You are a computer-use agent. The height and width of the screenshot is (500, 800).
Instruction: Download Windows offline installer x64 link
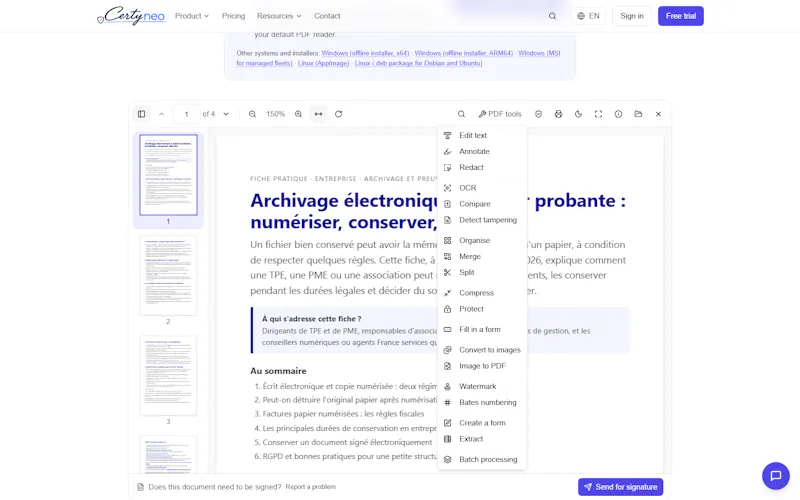click(x=365, y=53)
